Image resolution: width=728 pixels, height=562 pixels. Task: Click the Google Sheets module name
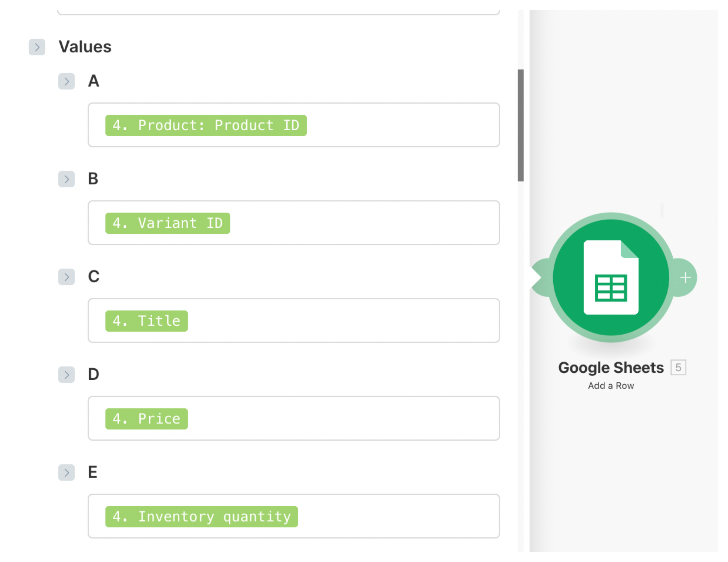(610, 368)
